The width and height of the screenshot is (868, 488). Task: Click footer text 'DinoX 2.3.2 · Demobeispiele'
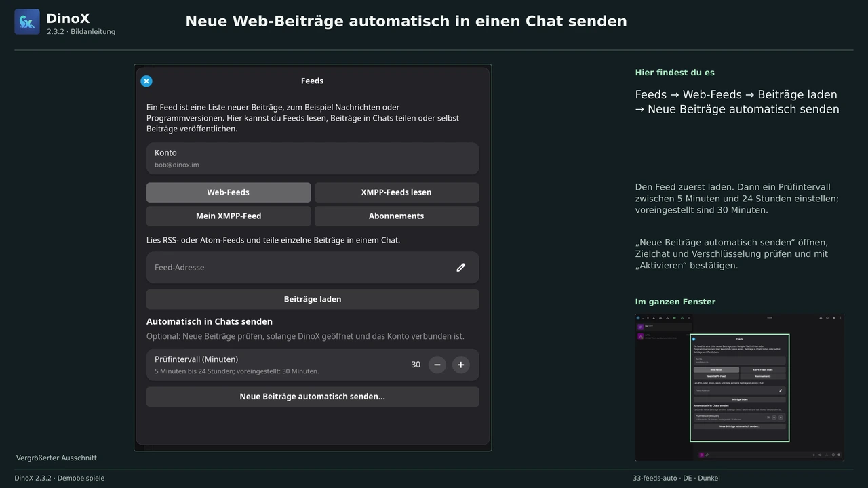[x=60, y=478]
